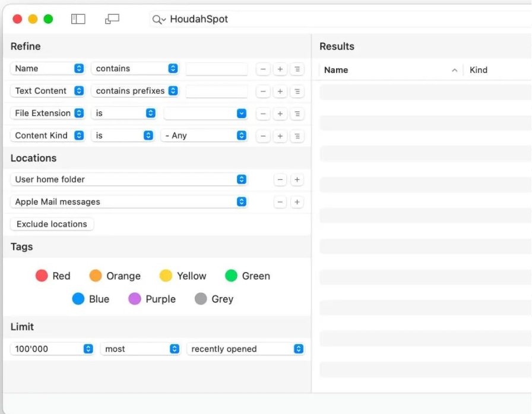Click the Exclude locations button
The image size is (532, 414).
point(52,225)
